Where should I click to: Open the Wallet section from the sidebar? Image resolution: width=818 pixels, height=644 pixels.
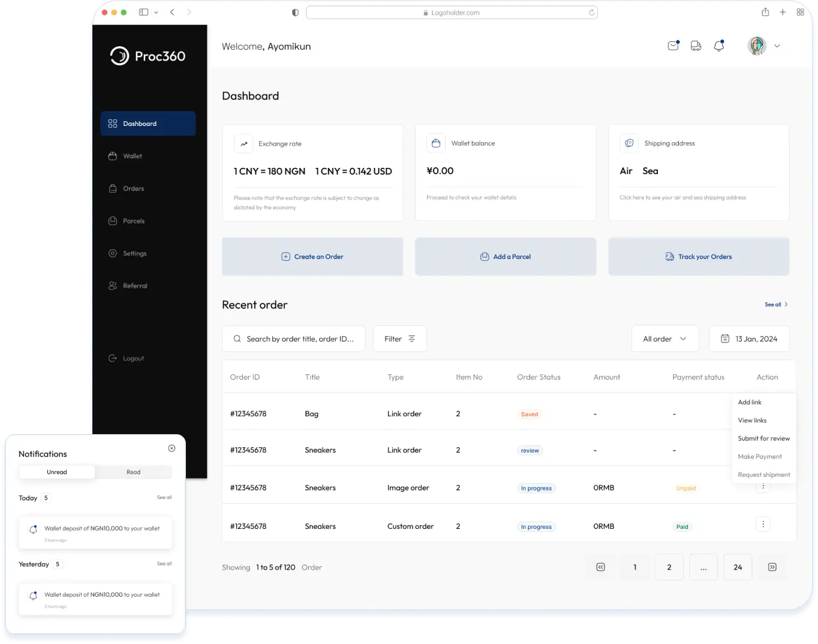tap(133, 156)
